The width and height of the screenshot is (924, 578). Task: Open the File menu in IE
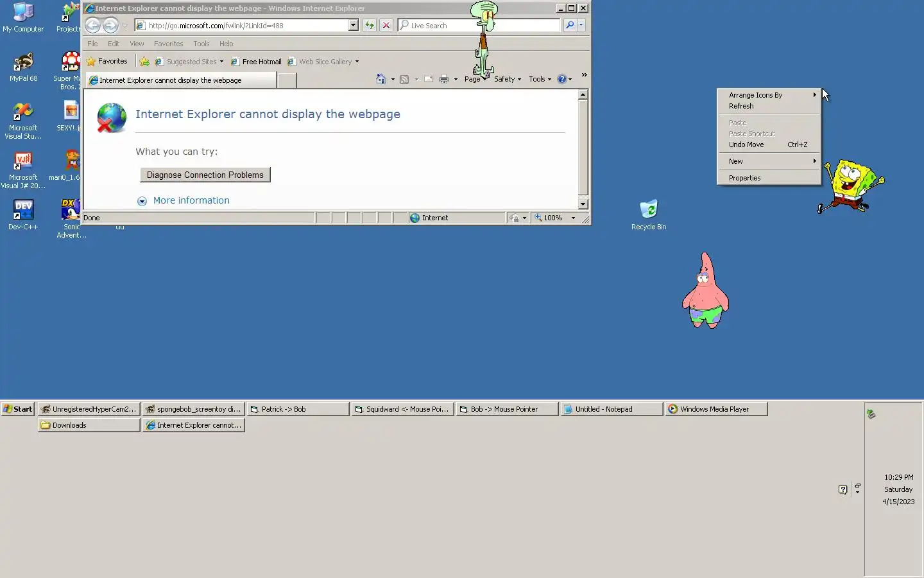(x=92, y=44)
